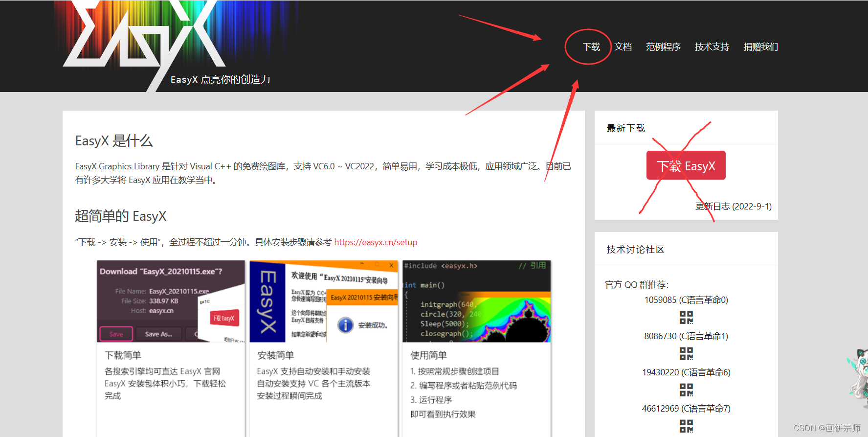This screenshot has height=437, width=868.
Task: Click QQ group 46612969 (C语言革命7) text
Action: click(x=686, y=409)
